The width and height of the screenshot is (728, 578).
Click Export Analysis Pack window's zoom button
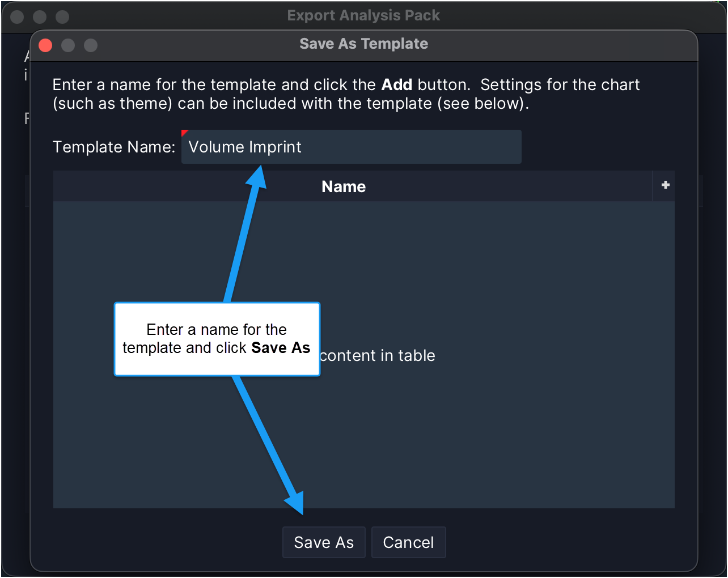pyautogui.click(x=62, y=17)
